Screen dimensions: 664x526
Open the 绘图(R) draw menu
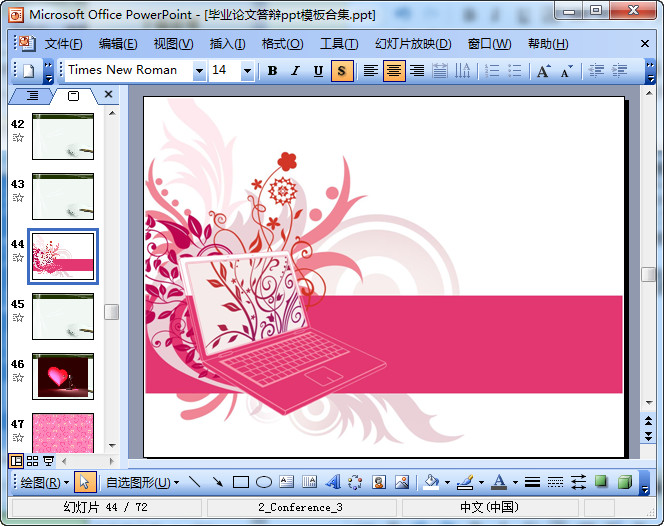(x=44, y=482)
